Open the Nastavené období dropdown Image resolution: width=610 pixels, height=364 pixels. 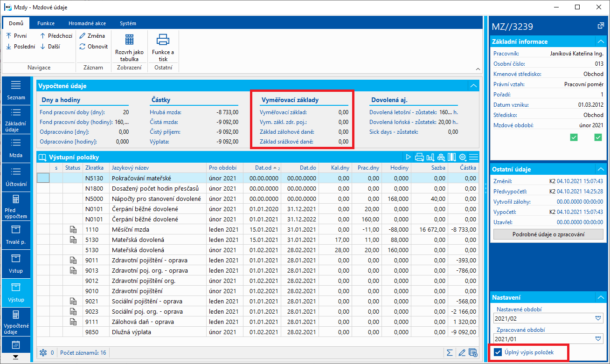tap(598, 318)
